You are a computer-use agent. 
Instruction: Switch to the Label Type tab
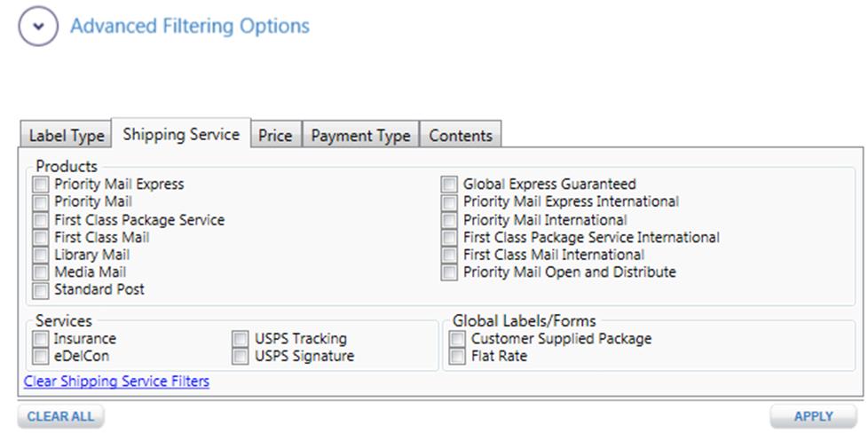[x=67, y=136]
